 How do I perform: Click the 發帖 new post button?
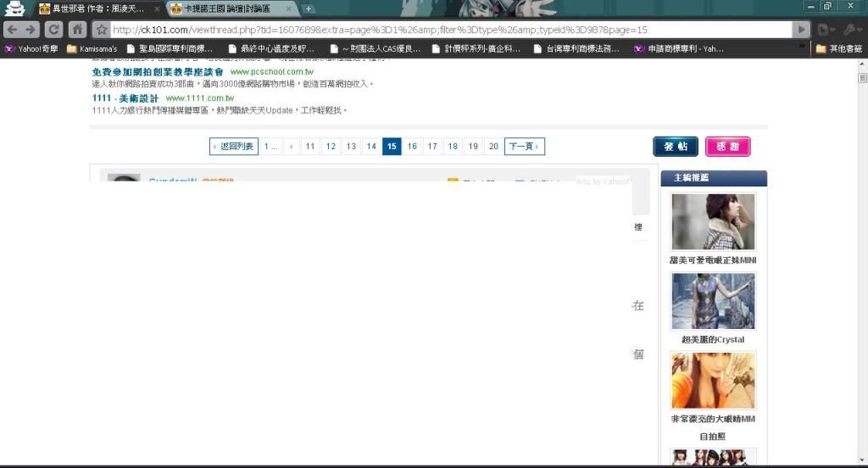(x=676, y=147)
